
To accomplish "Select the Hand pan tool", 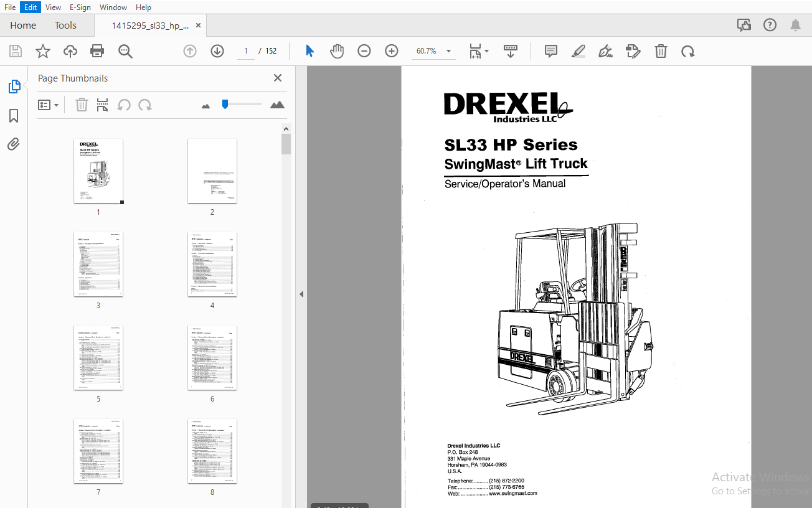I will [x=337, y=51].
